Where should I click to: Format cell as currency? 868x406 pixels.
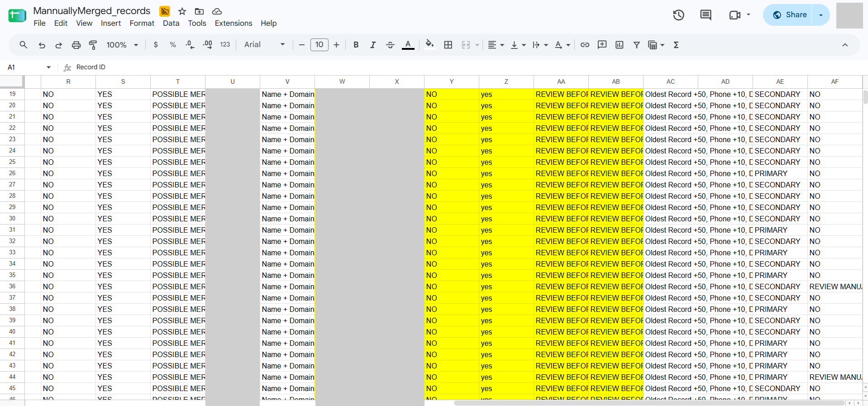coord(156,45)
